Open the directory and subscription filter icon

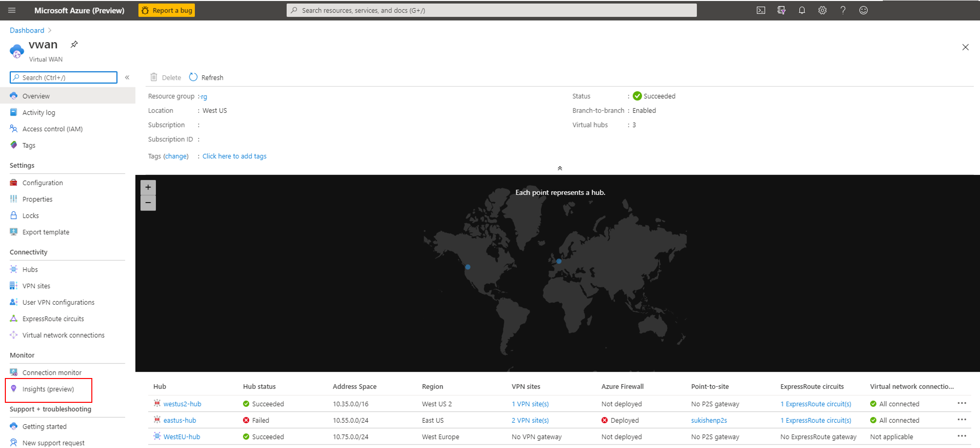(781, 10)
